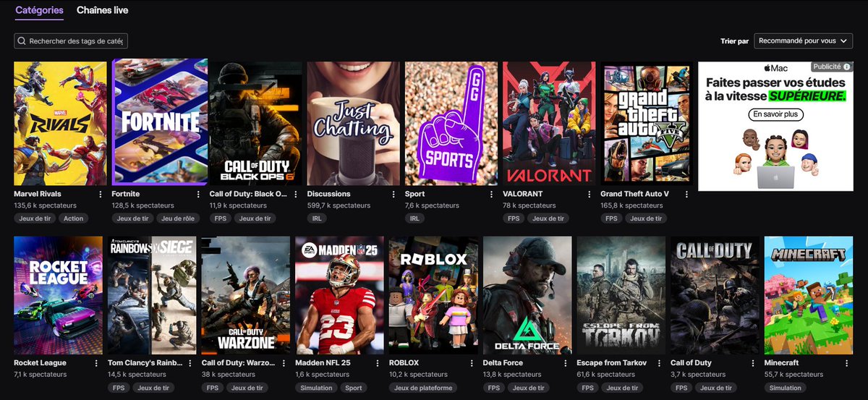Open options menu beside Call of Duty title
The image size is (868, 400).
(754, 363)
